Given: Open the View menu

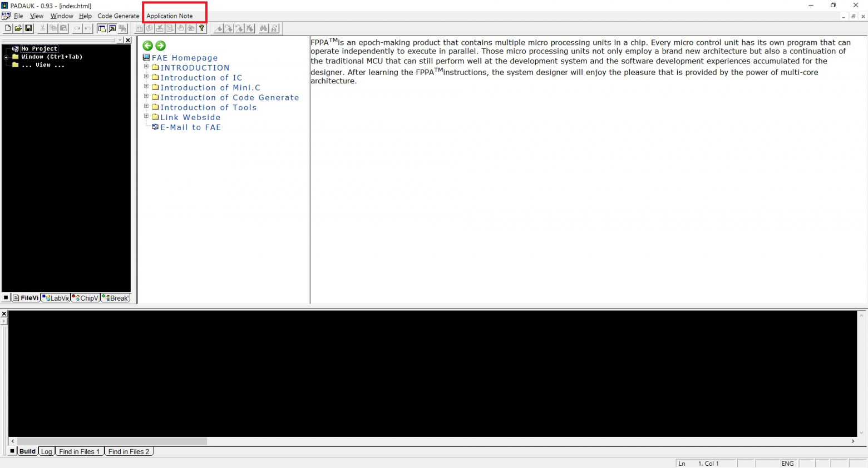Looking at the screenshot, I should [x=37, y=16].
